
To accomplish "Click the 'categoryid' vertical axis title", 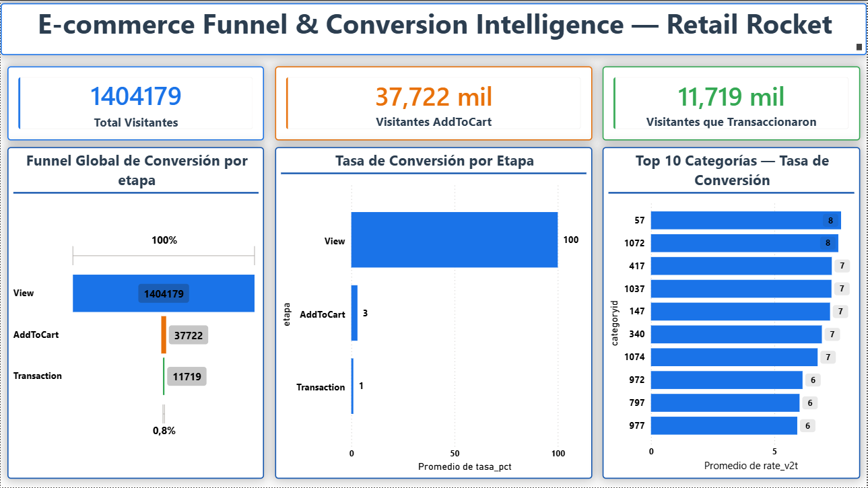I will [614, 323].
